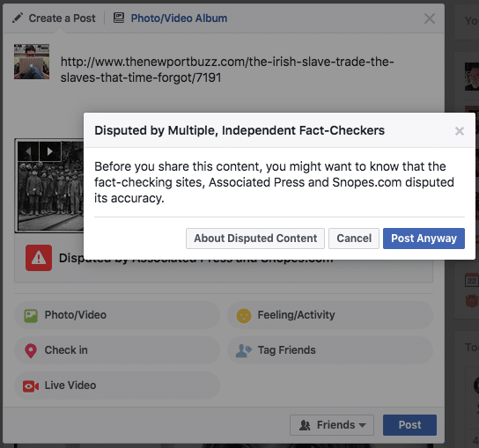Click the user profile picture thumbnail
Viewport: 479px width, 448px height.
pyautogui.click(x=32, y=62)
